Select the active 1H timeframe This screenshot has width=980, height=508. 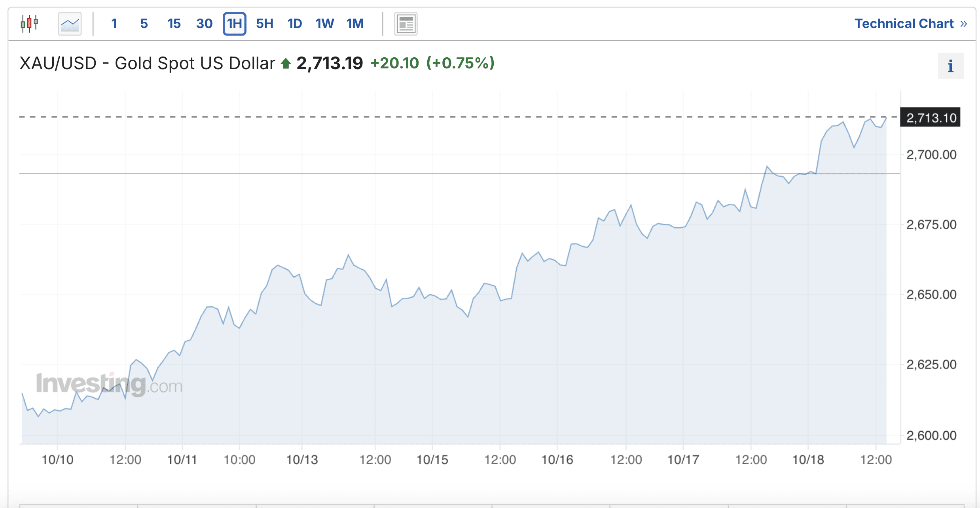(235, 24)
